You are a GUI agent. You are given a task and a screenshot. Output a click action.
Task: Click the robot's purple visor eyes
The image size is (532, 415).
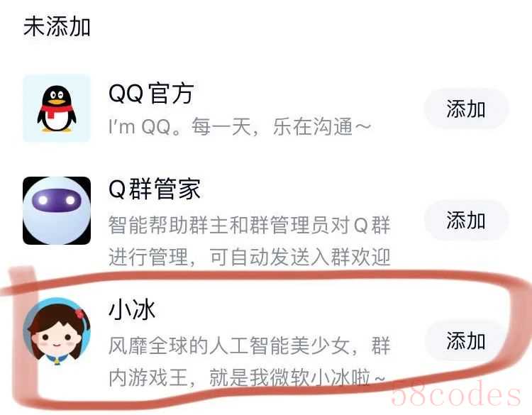[x=57, y=200]
